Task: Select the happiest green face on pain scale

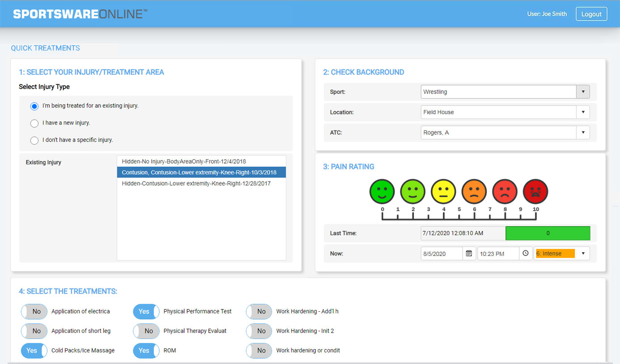Action: (x=382, y=191)
